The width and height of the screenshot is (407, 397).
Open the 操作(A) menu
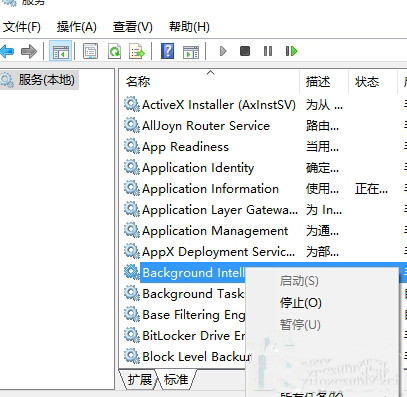coord(77,27)
